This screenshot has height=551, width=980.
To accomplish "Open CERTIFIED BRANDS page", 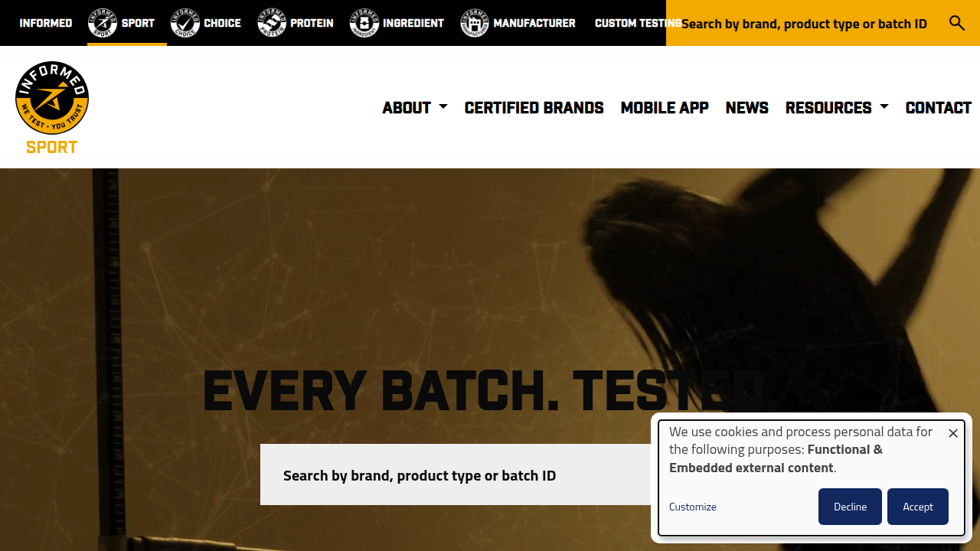I will (x=534, y=108).
